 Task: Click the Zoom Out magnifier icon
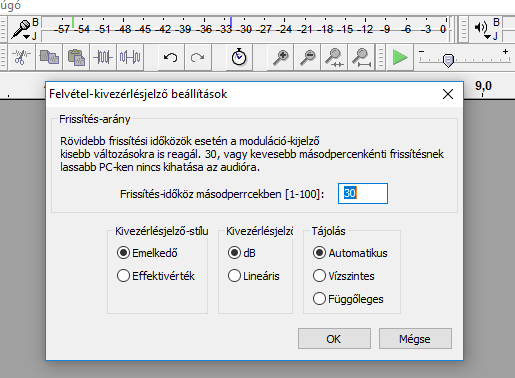coord(307,57)
